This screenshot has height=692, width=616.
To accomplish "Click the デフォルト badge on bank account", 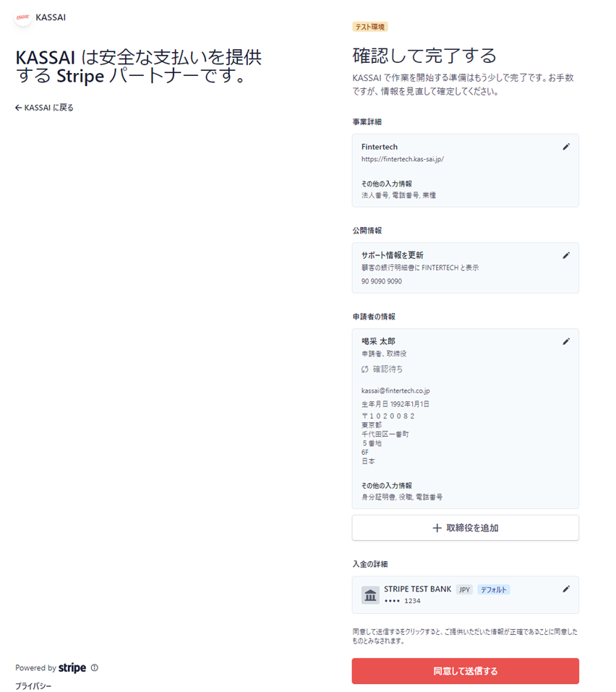I will click(x=493, y=590).
